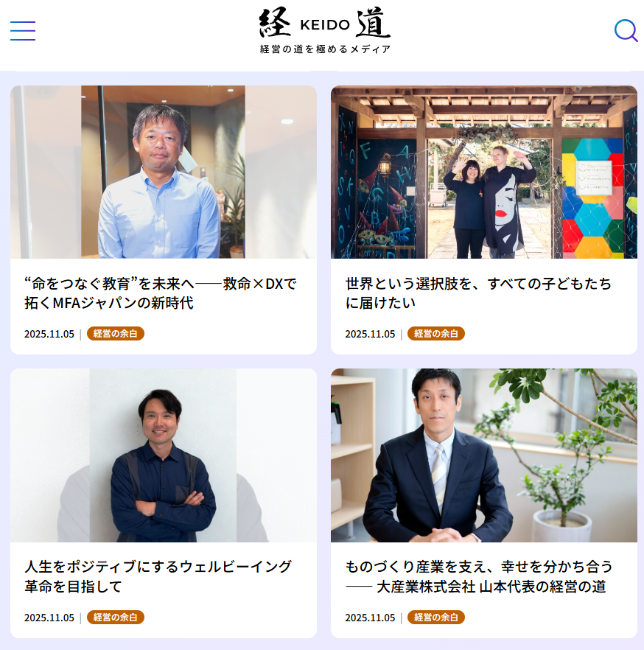Image resolution: width=644 pixels, height=650 pixels.
Task: Click 経営の余白 tag under 世界という選択肢 article
Action: tap(436, 334)
